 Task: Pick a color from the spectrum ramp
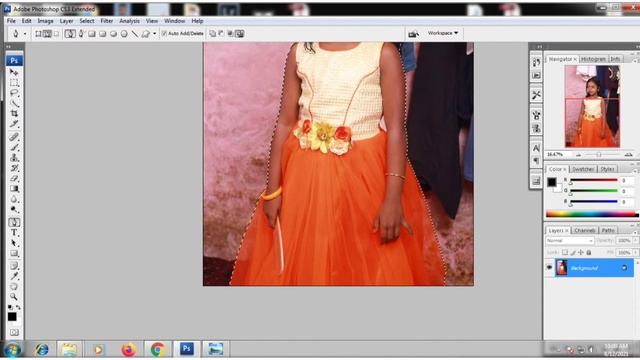[592, 214]
